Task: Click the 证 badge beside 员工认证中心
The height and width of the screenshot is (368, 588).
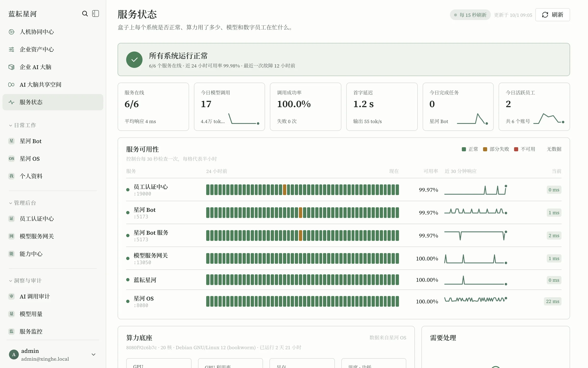Action: (12, 219)
